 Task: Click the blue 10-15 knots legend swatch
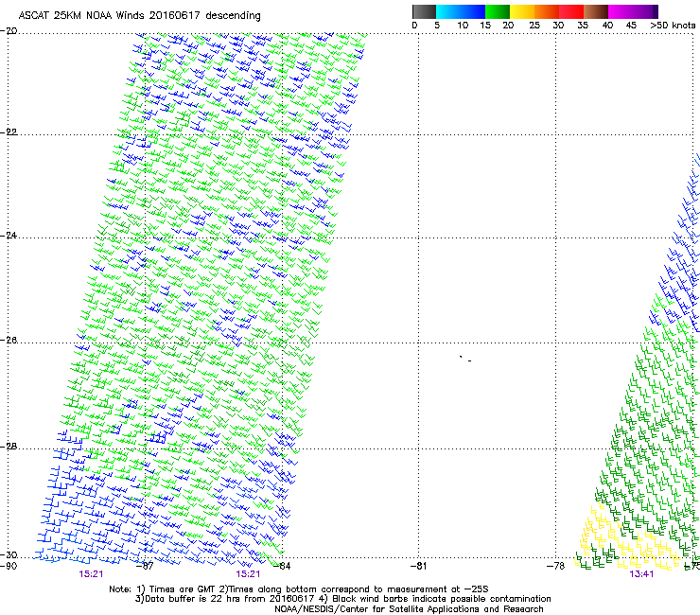click(x=473, y=11)
